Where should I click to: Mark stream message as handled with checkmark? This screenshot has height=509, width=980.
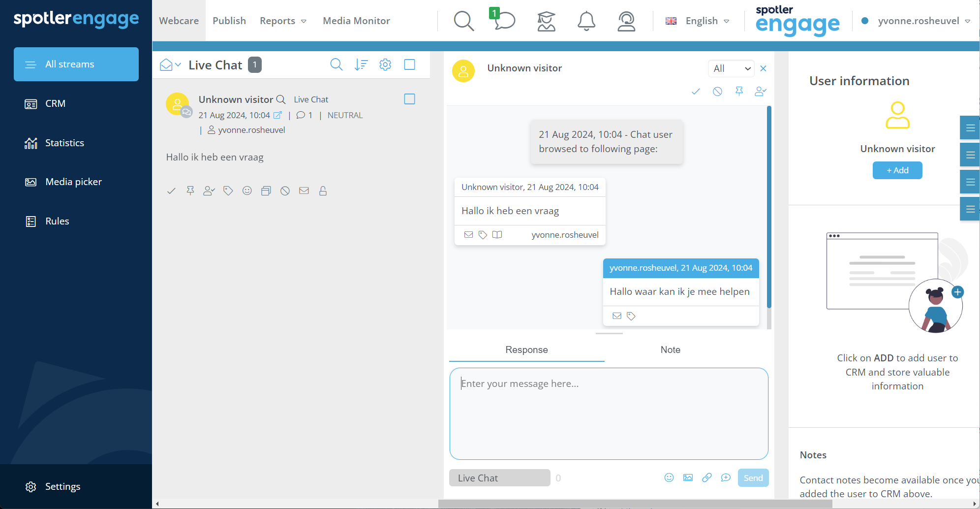click(x=171, y=191)
